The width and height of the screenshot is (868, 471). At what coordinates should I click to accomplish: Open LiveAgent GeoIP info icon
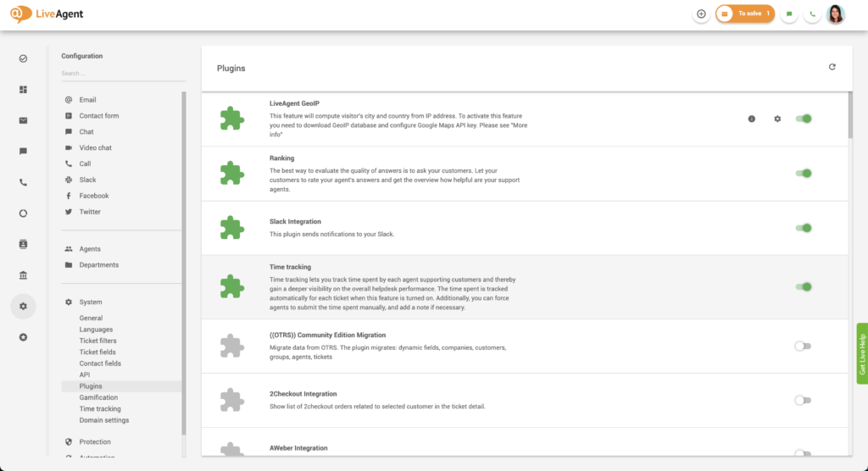[x=751, y=119]
